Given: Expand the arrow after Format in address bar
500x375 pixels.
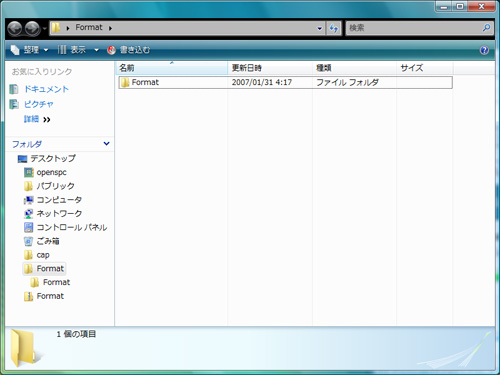Looking at the screenshot, I should pos(110,28).
